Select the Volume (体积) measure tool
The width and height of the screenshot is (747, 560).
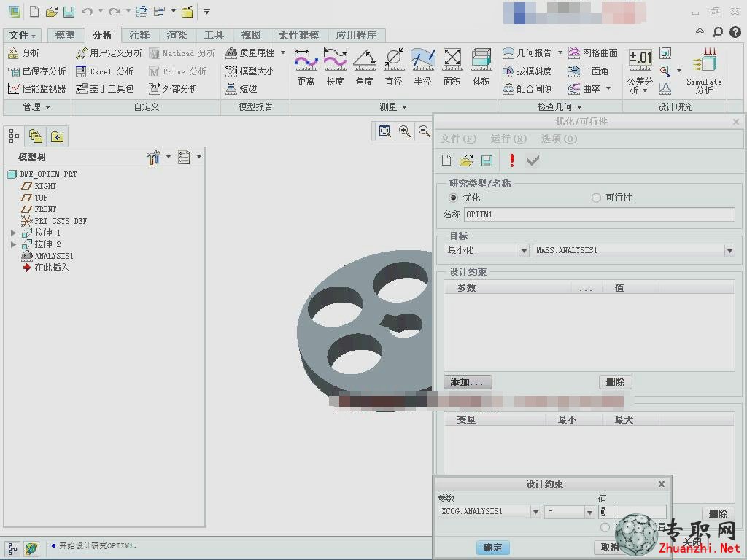point(481,66)
